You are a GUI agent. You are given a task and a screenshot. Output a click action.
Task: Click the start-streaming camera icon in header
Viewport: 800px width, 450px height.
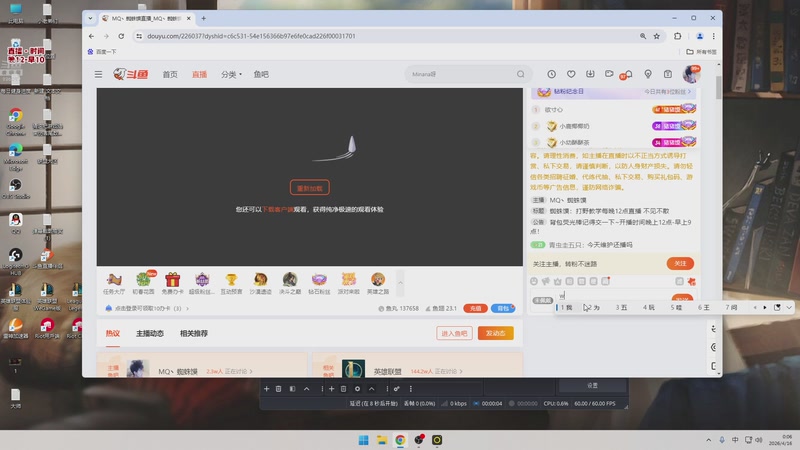tap(609, 74)
